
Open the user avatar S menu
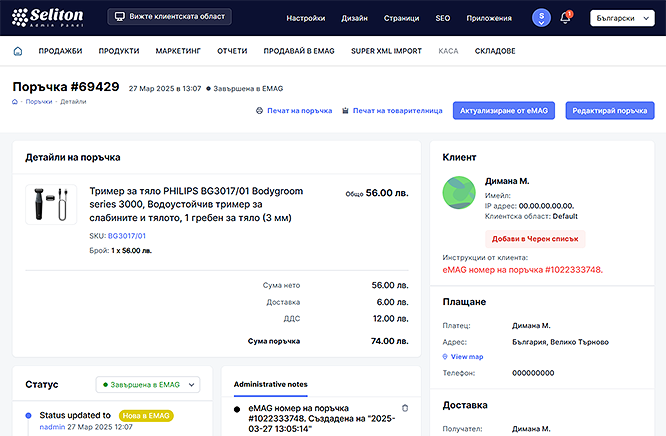pos(541,17)
